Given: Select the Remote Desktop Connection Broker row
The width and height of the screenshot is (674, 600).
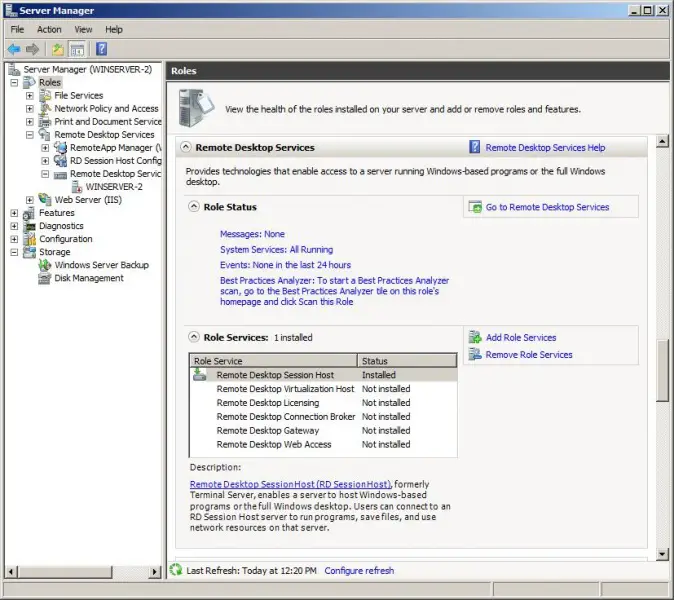Looking at the screenshot, I should (x=323, y=416).
